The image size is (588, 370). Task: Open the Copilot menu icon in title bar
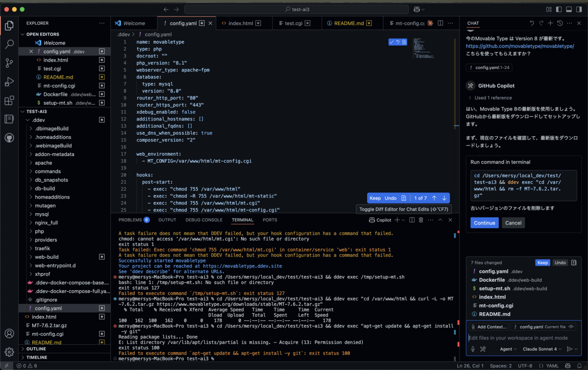417,9
